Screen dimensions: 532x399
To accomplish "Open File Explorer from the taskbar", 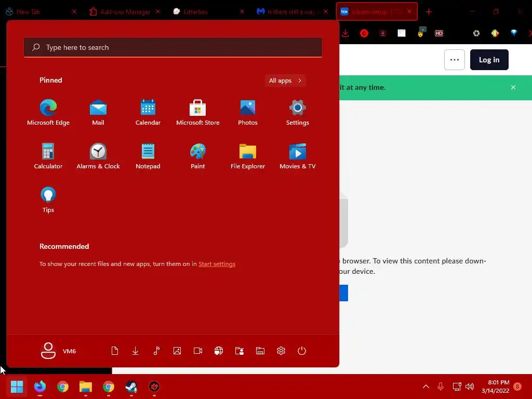I will click(x=86, y=387).
